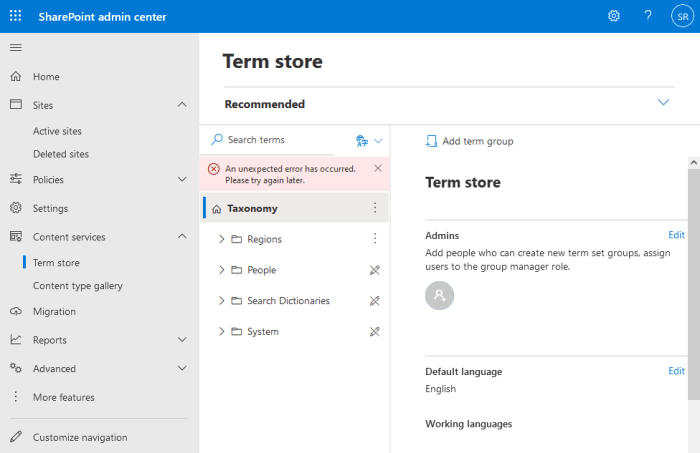
Task: Click the scrollbar up arrow
Action: click(694, 163)
